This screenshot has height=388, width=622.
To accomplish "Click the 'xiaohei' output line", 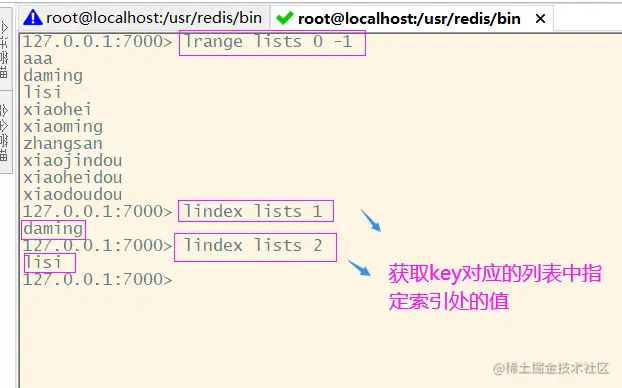I will point(57,109).
